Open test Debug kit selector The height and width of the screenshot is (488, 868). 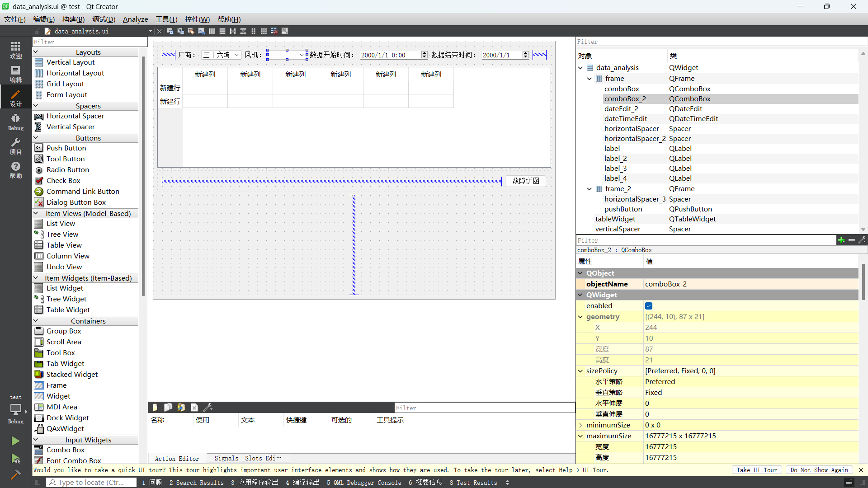[15, 409]
